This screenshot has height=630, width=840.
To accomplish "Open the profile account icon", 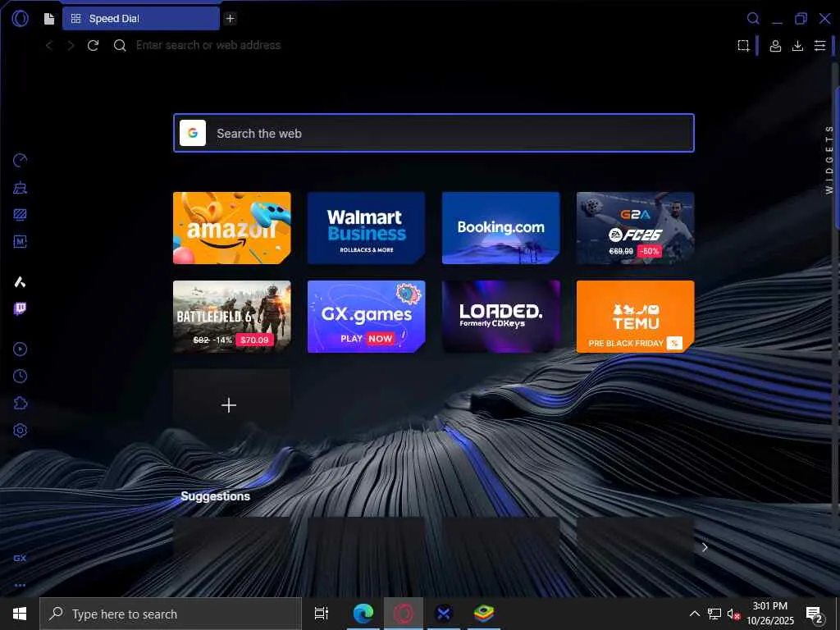I will (774, 46).
